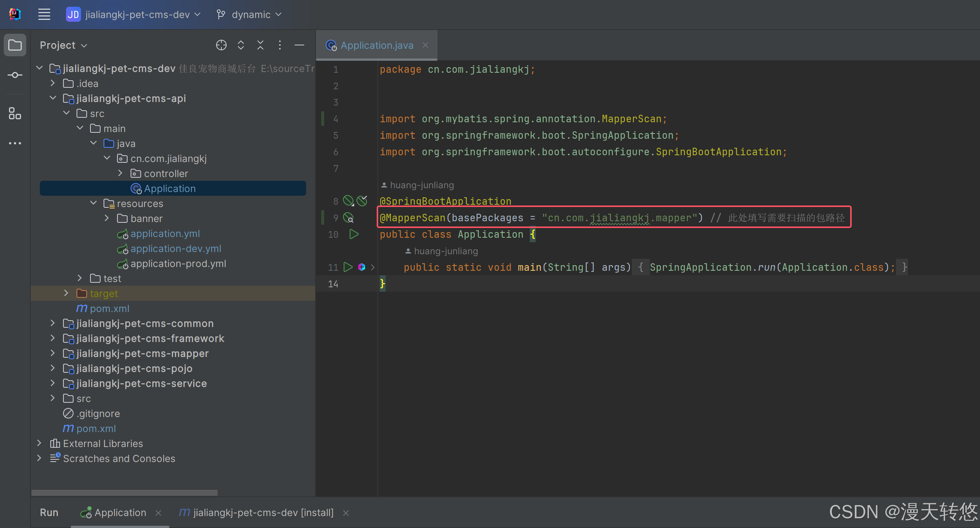Select jialiangkj-pet-cms-dev [install] run tab

[263, 512]
